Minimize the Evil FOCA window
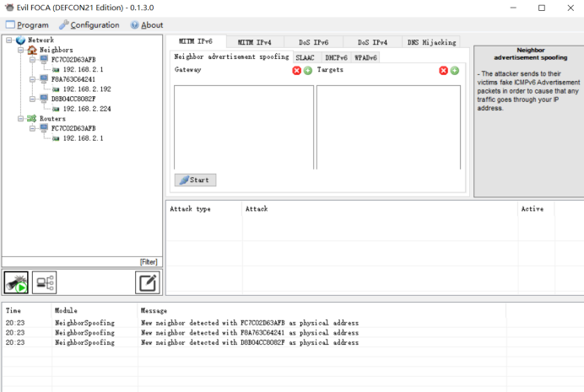Viewport: 584px width, 392px height. tap(513, 8)
